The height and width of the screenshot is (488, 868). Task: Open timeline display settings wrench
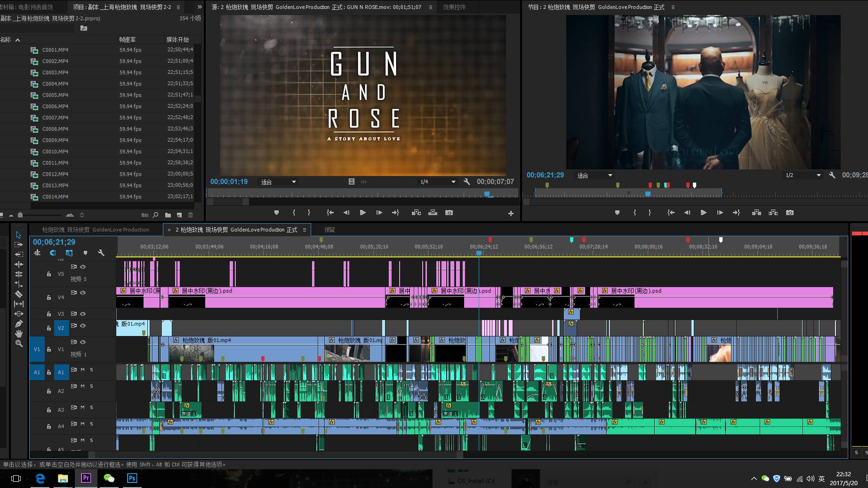(101, 253)
